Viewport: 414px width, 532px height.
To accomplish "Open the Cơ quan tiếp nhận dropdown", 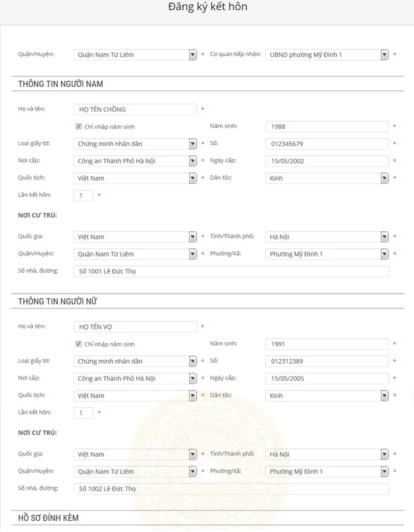I will coord(327,55).
